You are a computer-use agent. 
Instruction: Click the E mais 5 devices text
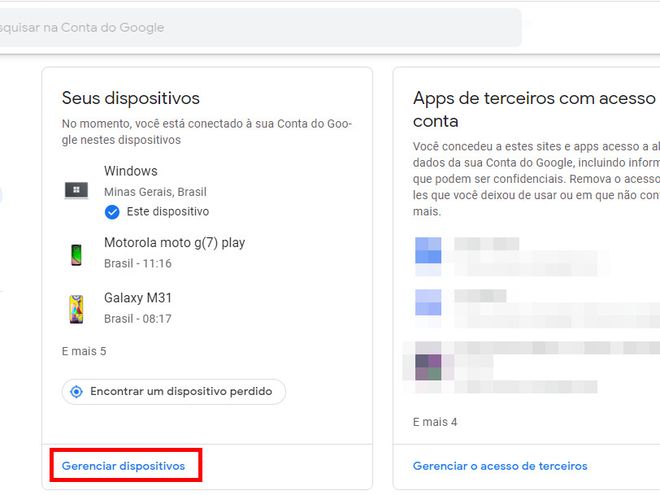84,351
